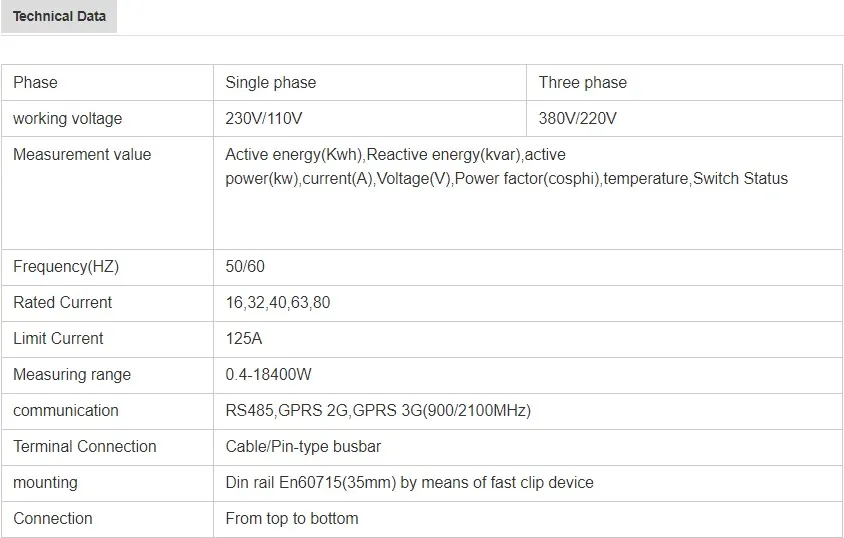The image size is (844, 538).
Task: Click the Rated Current label
Action: click(62, 303)
